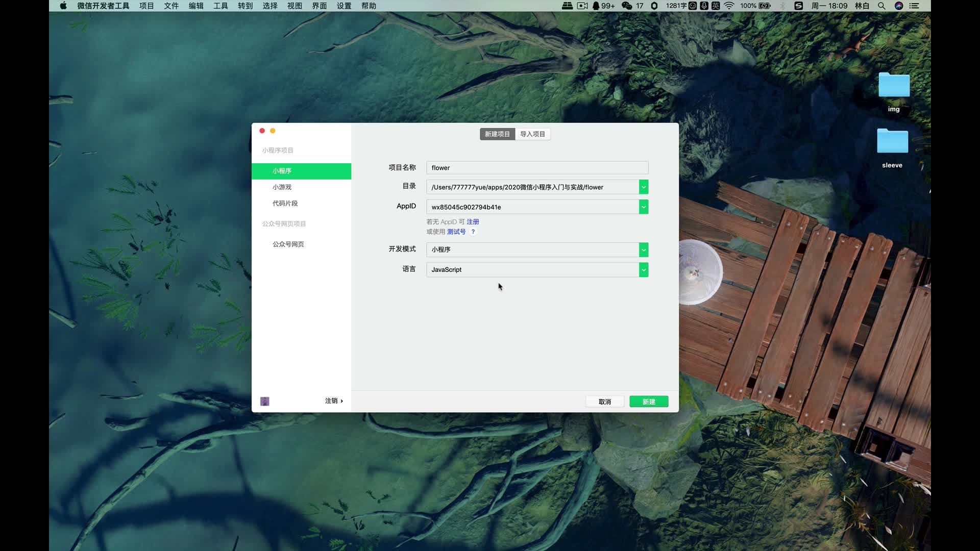Click the 项目名称 field containing flower
The image size is (980, 551).
pyautogui.click(x=537, y=167)
